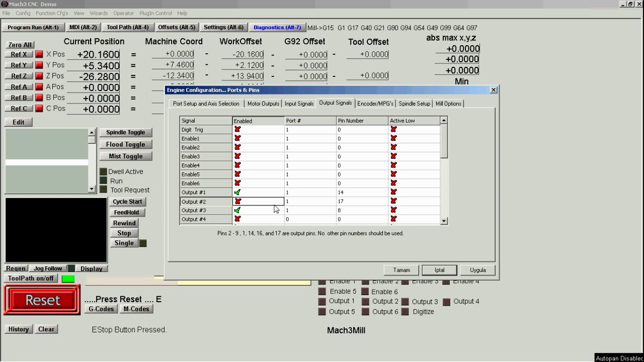Click scroll down arrow of G-code list
Viewport: 644px width, 362px height.
92,189
